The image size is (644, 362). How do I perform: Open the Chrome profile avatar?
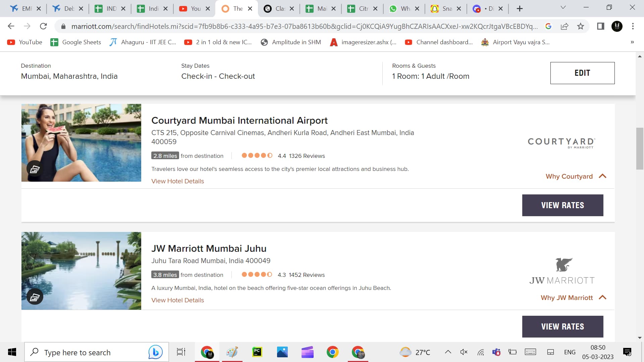pyautogui.click(x=617, y=26)
